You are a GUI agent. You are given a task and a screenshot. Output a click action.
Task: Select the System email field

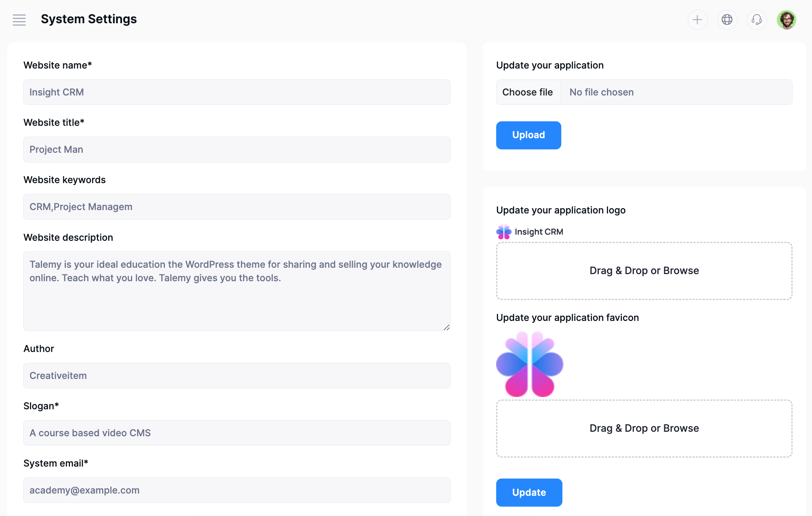point(236,490)
